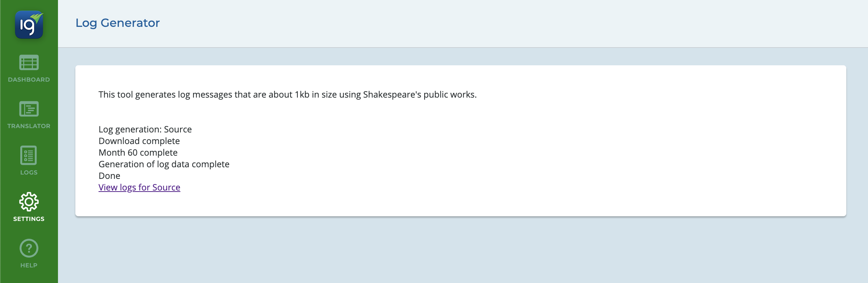Image resolution: width=868 pixels, height=283 pixels.
Task: Navigate via the LOGS sidebar label
Action: pos(29,172)
